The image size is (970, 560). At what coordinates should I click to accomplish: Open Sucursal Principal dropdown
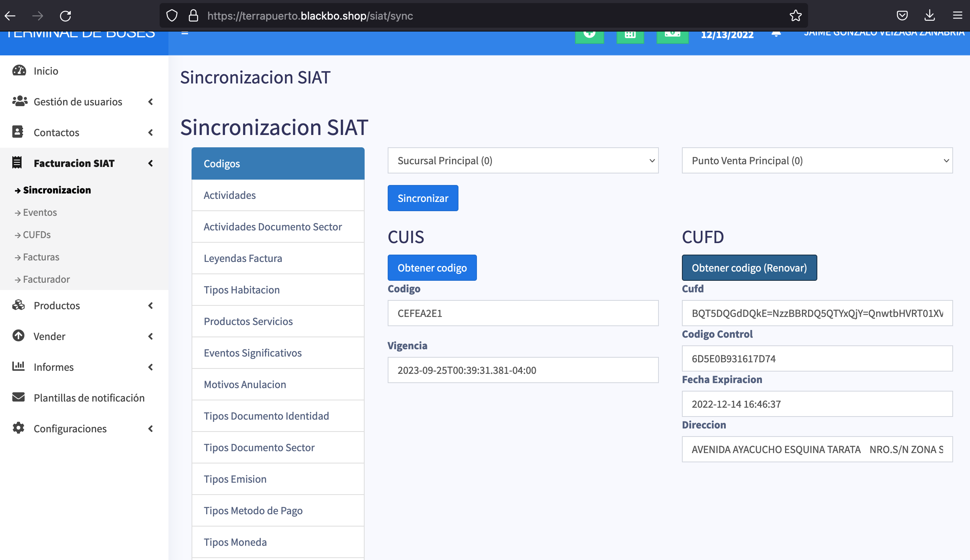(x=523, y=160)
